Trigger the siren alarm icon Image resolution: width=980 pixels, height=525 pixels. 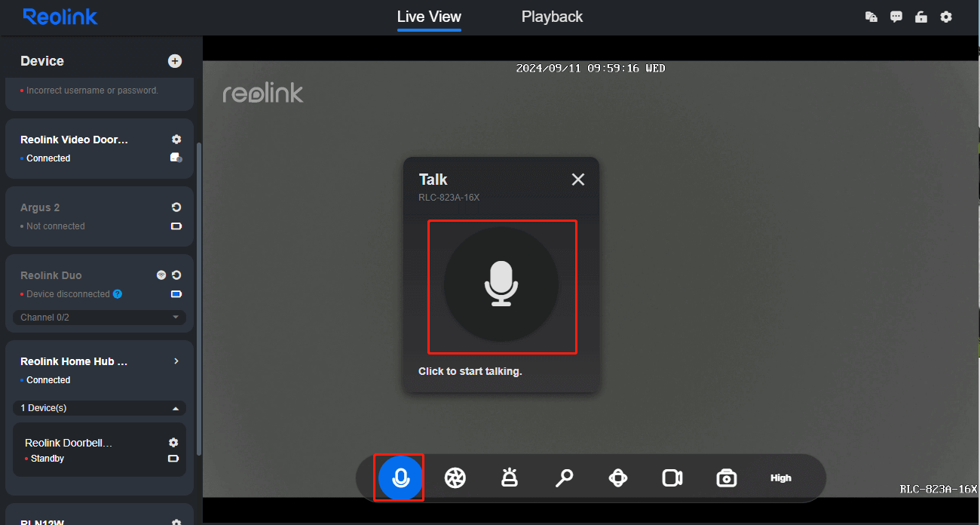click(x=510, y=477)
